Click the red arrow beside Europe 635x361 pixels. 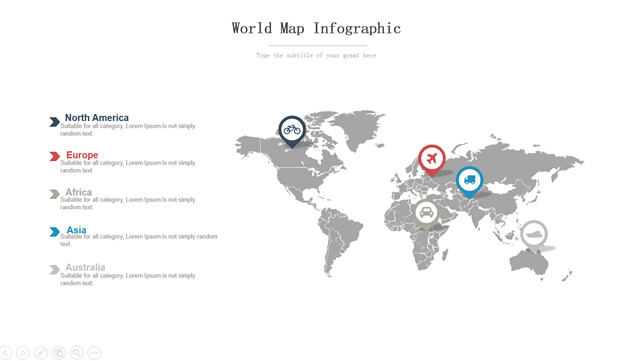(55, 156)
